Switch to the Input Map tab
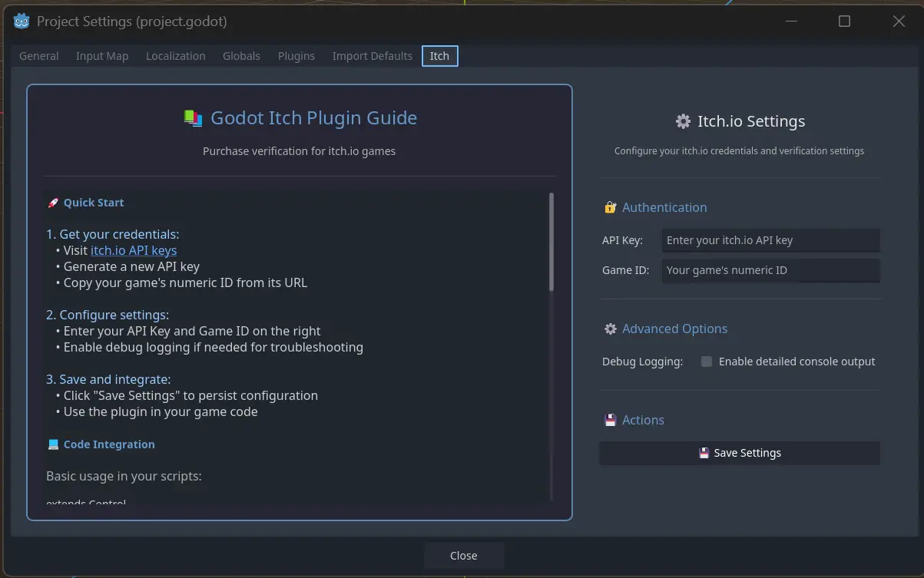This screenshot has width=924, height=578. [102, 56]
